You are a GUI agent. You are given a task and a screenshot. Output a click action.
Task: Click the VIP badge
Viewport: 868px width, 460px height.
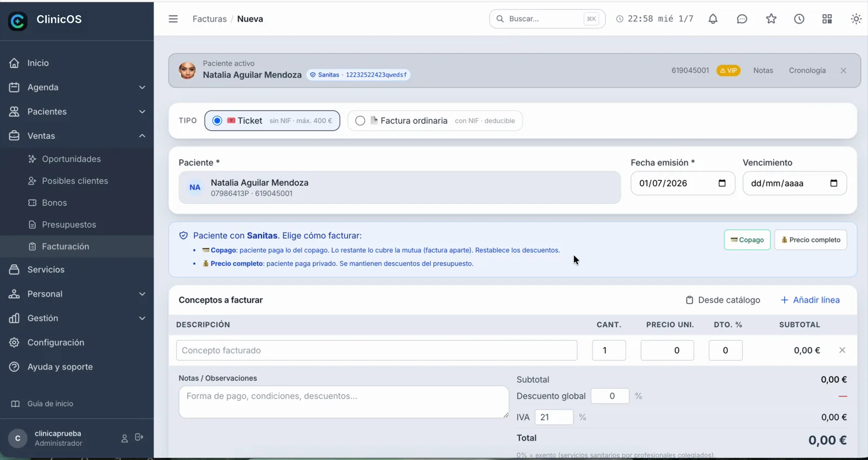point(728,71)
